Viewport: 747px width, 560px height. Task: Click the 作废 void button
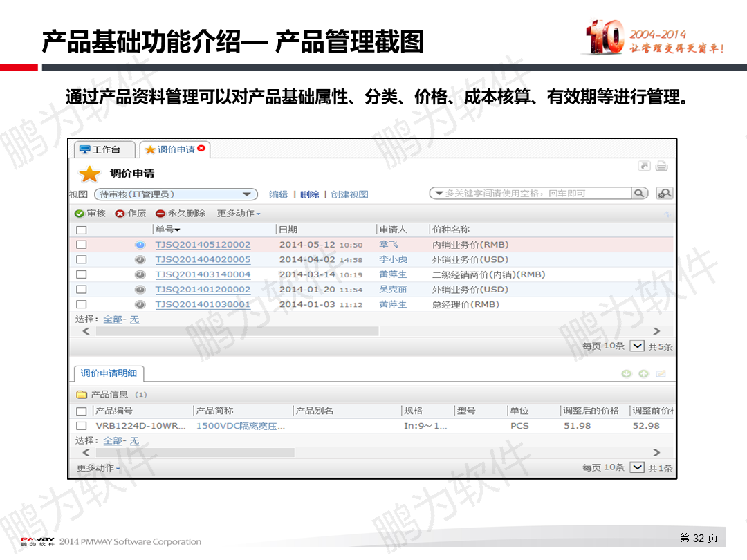[x=131, y=214]
